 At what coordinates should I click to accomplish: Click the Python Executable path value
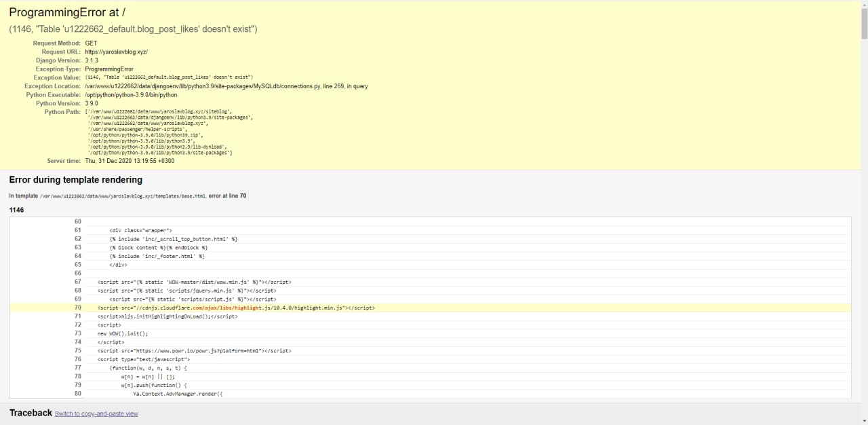131,95
